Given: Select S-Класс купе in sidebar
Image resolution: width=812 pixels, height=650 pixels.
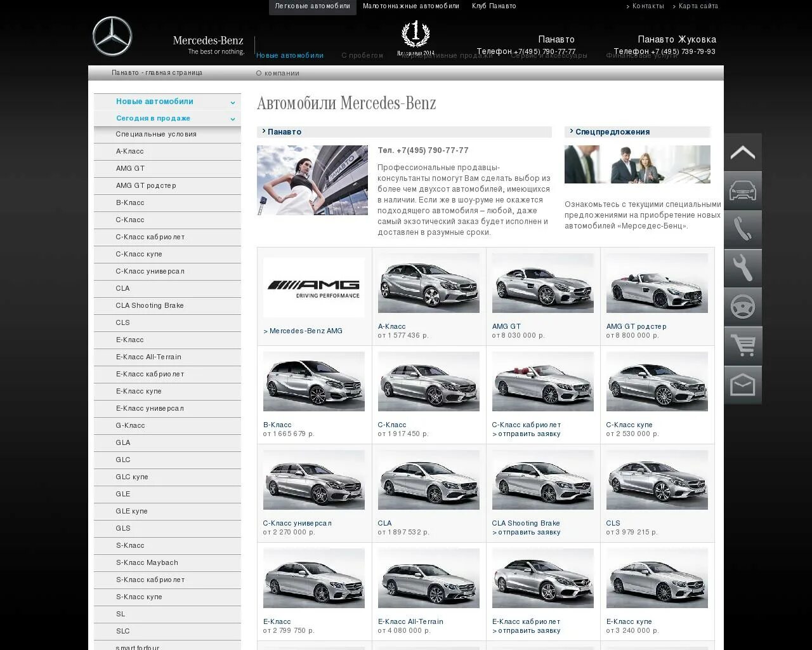Looking at the screenshot, I should [167, 597].
